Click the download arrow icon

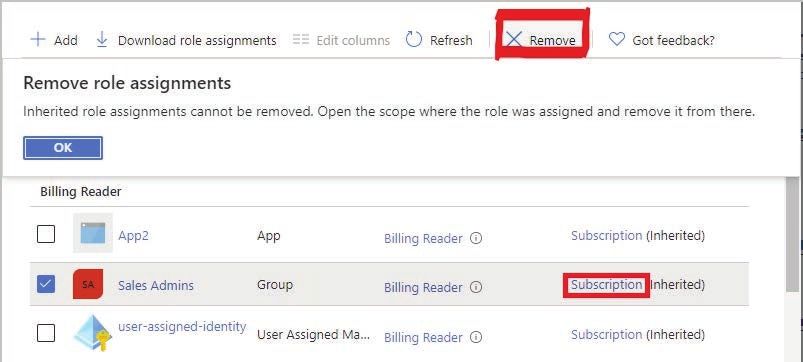point(102,39)
